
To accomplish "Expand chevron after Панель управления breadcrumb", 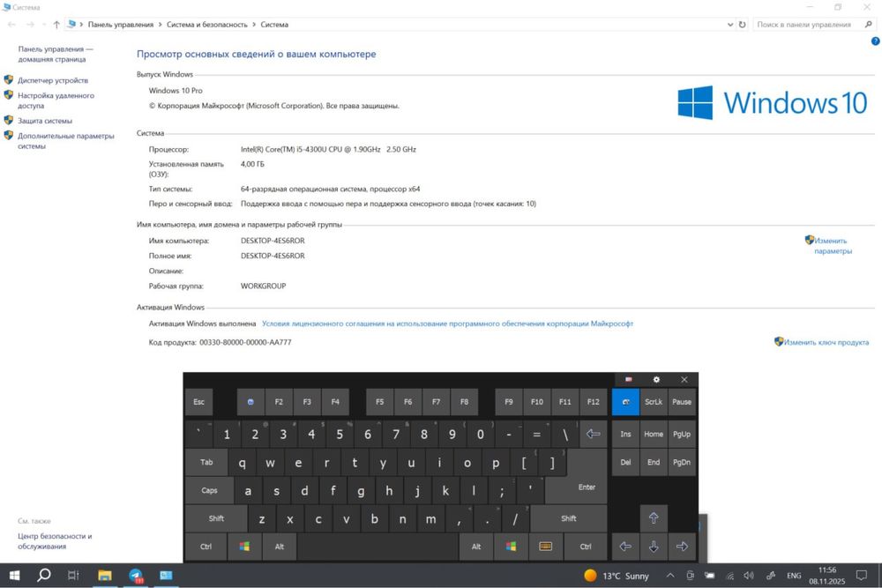I will 160,24.
